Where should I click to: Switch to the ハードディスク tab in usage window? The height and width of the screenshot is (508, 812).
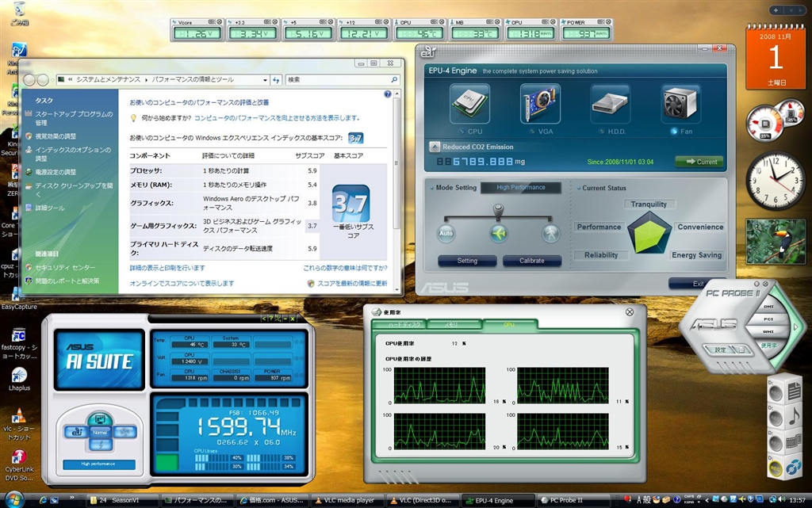(400, 324)
